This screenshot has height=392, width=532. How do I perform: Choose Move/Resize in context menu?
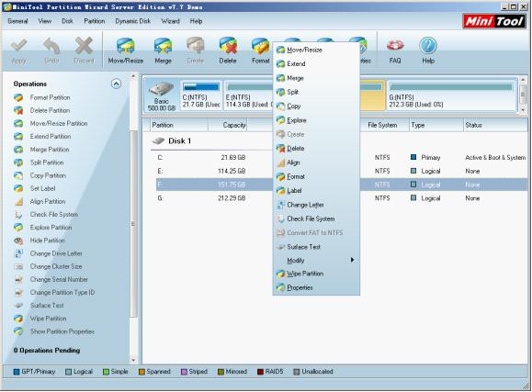316,50
